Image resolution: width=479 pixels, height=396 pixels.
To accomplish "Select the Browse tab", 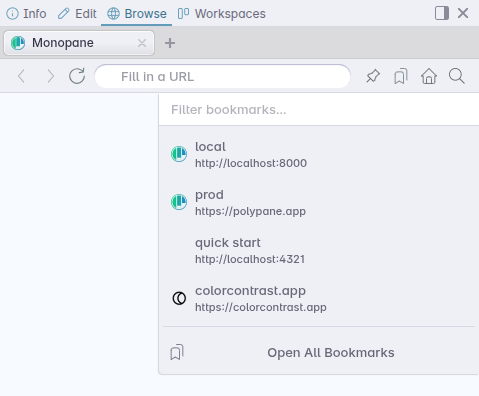I will tap(137, 14).
